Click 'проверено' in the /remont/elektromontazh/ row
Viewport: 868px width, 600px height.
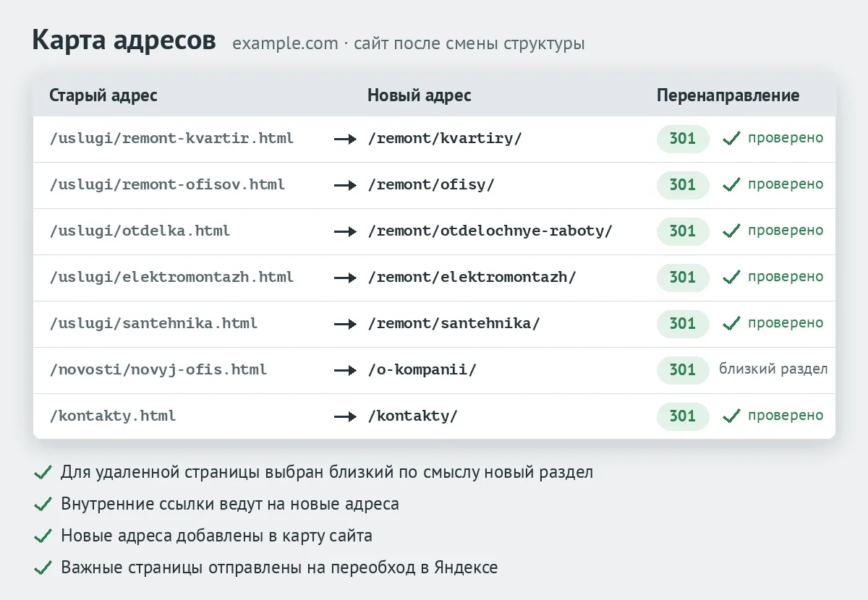(x=786, y=277)
